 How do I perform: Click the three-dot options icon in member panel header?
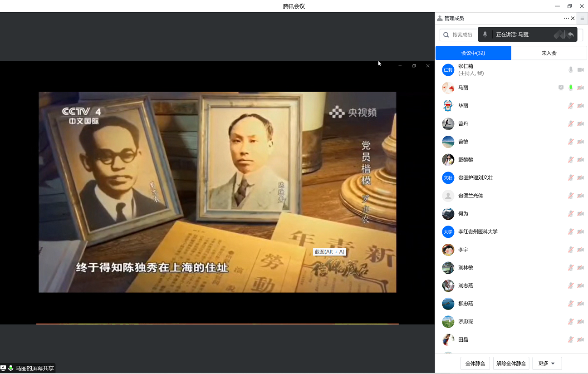pyautogui.click(x=566, y=19)
